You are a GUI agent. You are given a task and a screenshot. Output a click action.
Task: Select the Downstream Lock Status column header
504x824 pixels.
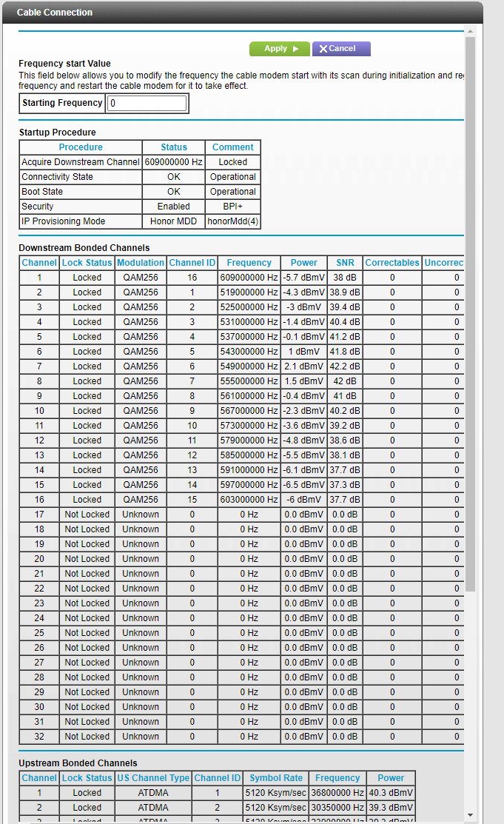(x=87, y=263)
